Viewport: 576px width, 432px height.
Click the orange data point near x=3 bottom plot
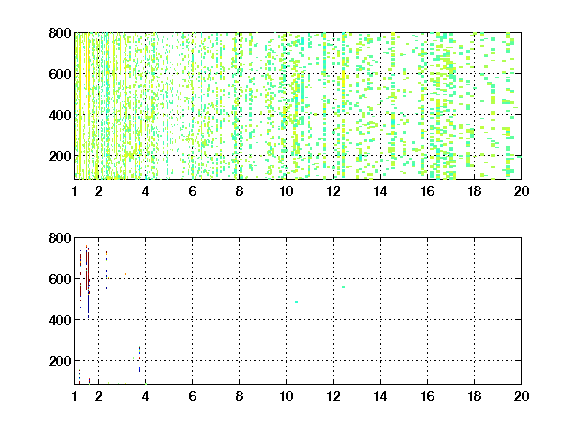tap(125, 274)
